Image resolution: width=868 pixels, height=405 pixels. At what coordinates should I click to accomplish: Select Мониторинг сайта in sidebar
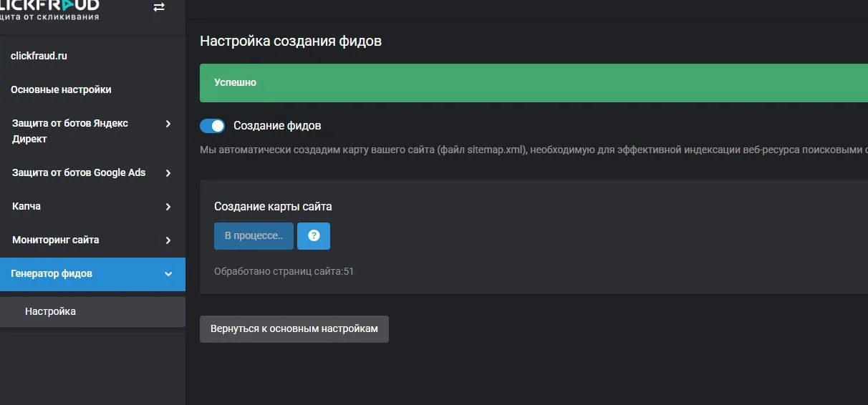(55, 240)
